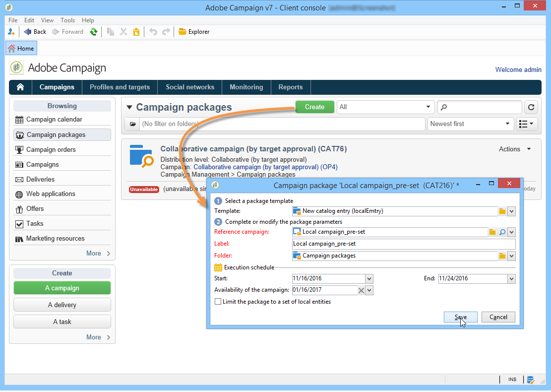The height and width of the screenshot is (392, 551).
Task: Click the green A campaign button
Action: [62, 288]
